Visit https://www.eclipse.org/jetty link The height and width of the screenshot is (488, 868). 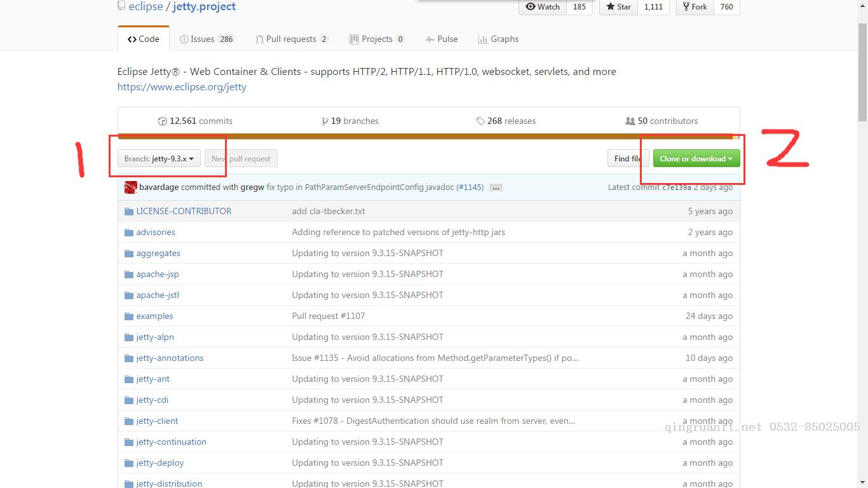click(182, 86)
